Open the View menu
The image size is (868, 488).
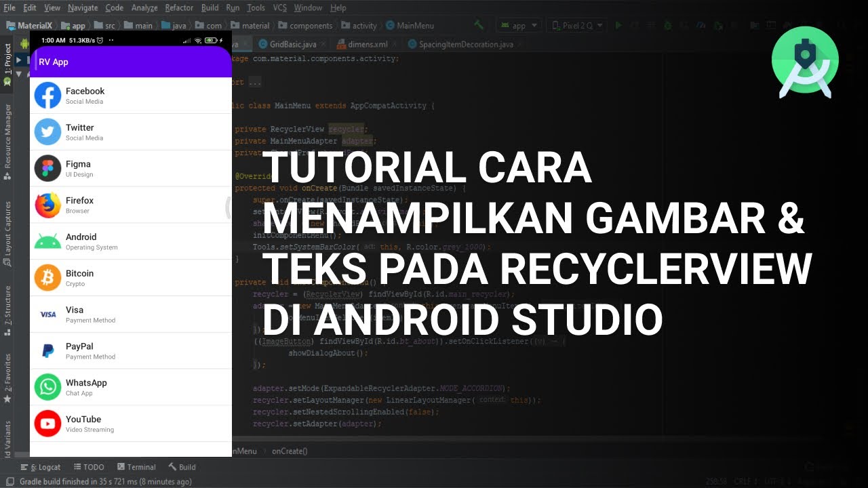(x=52, y=7)
